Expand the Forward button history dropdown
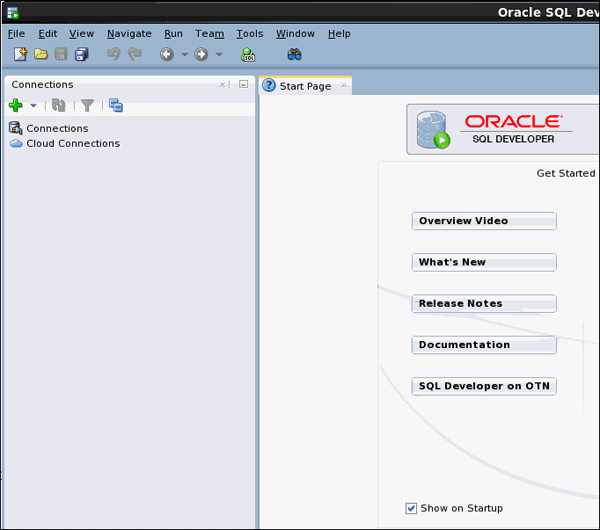The width and height of the screenshot is (600, 530). [219, 54]
